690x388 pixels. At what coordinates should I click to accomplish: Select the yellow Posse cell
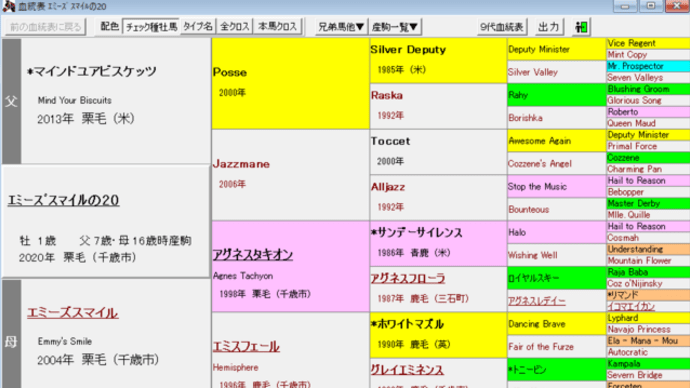pos(290,84)
